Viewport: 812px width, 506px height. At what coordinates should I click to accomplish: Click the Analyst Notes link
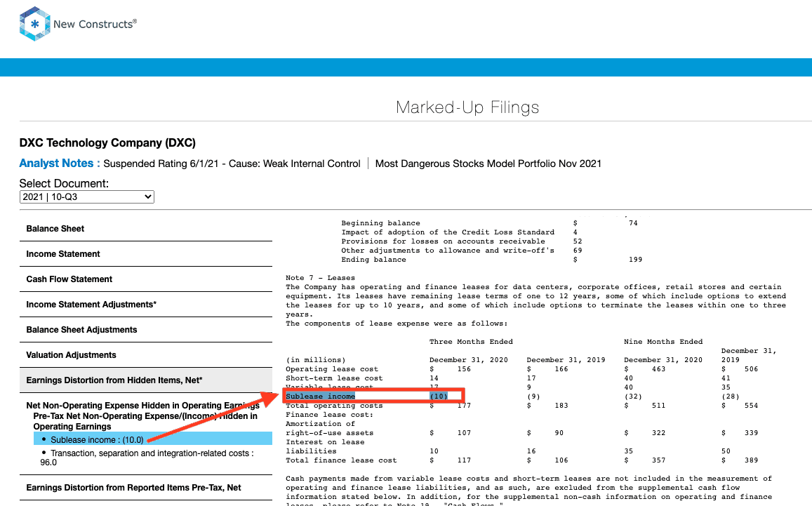pyautogui.click(x=56, y=163)
